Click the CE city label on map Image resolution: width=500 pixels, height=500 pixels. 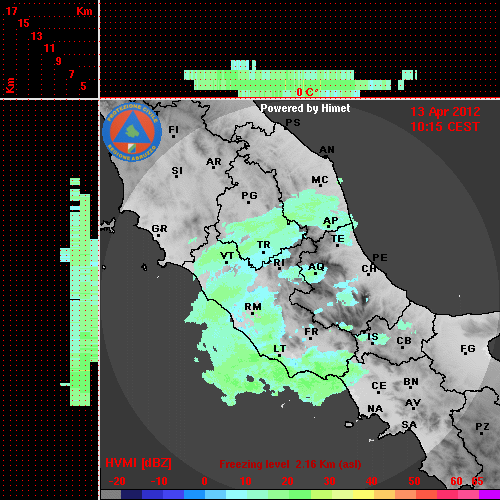(x=379, y=386)
